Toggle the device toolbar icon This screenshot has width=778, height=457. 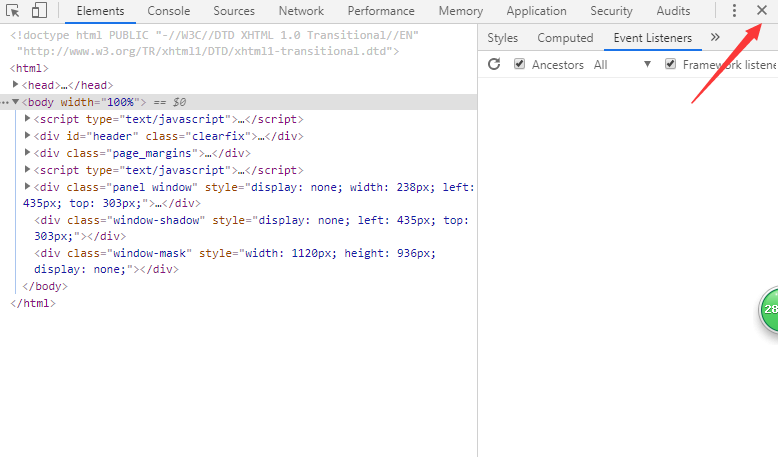39,10
